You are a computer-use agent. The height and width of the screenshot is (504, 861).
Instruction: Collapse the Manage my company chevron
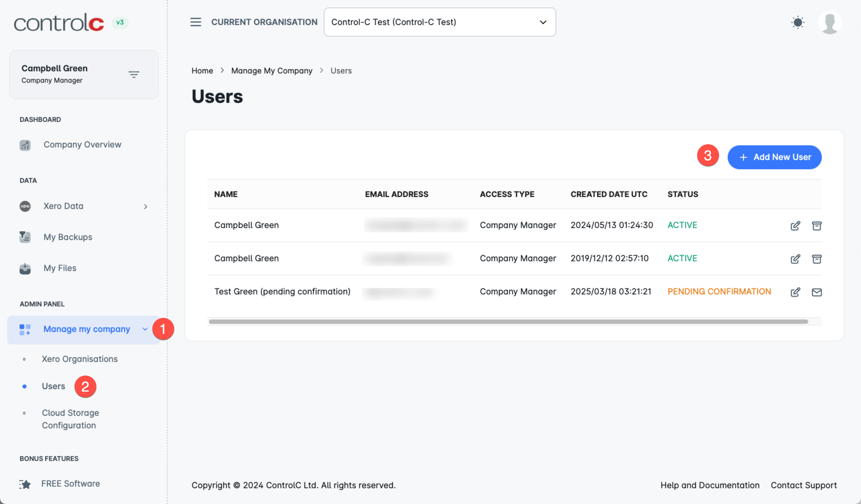tap(145, 329)
